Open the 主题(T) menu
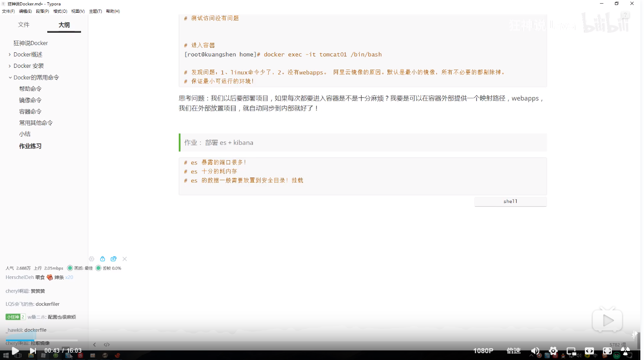644x360 pixels. pos(96,11)
